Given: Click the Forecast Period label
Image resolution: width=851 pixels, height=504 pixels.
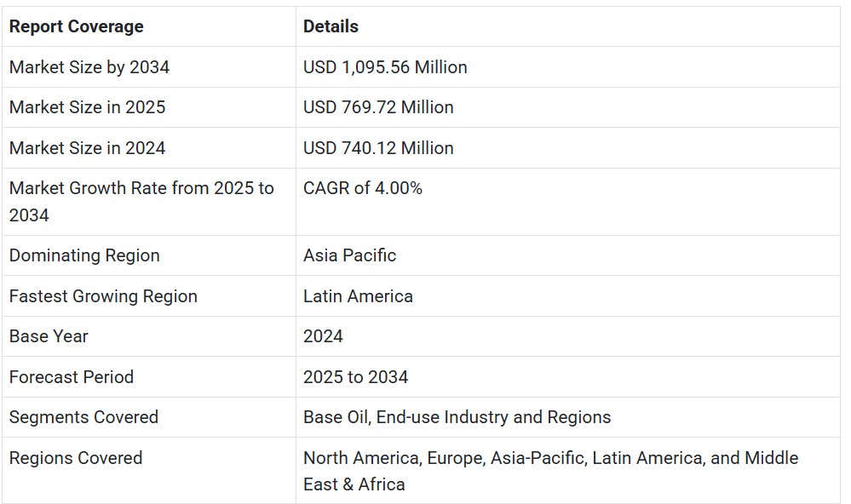Looking at the screenshot, I should pos(72,377).
